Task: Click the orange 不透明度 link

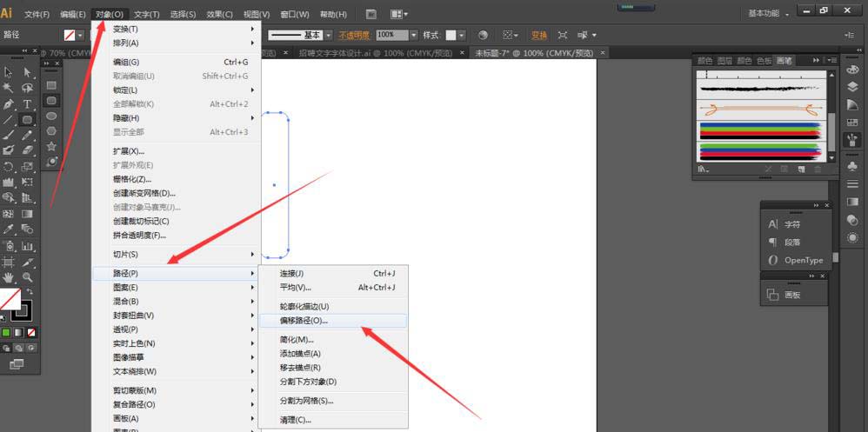Action: (354, 35)
